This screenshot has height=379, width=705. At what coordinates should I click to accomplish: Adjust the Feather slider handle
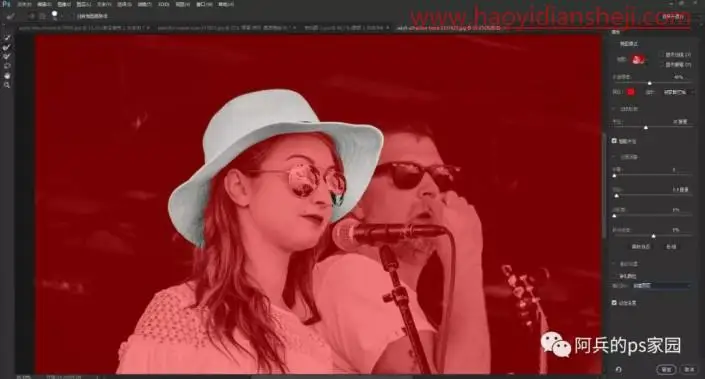(616, 196)
